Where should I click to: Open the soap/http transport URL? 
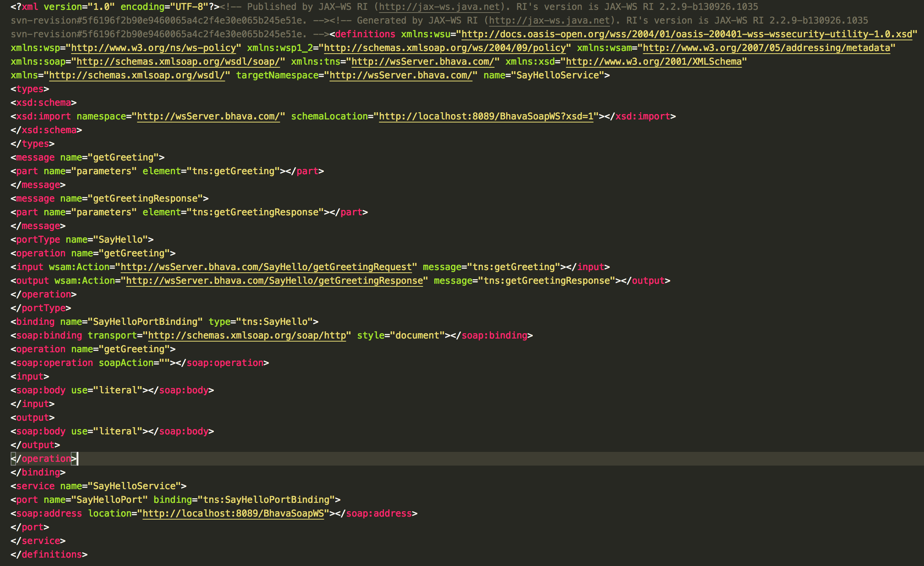click(x=247, y=335)
